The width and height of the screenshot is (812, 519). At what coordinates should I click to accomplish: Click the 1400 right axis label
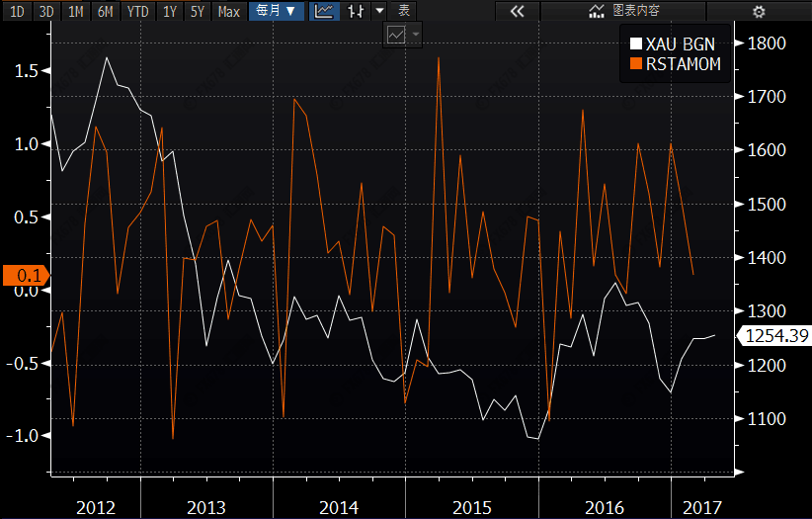(x=767, y=258)
